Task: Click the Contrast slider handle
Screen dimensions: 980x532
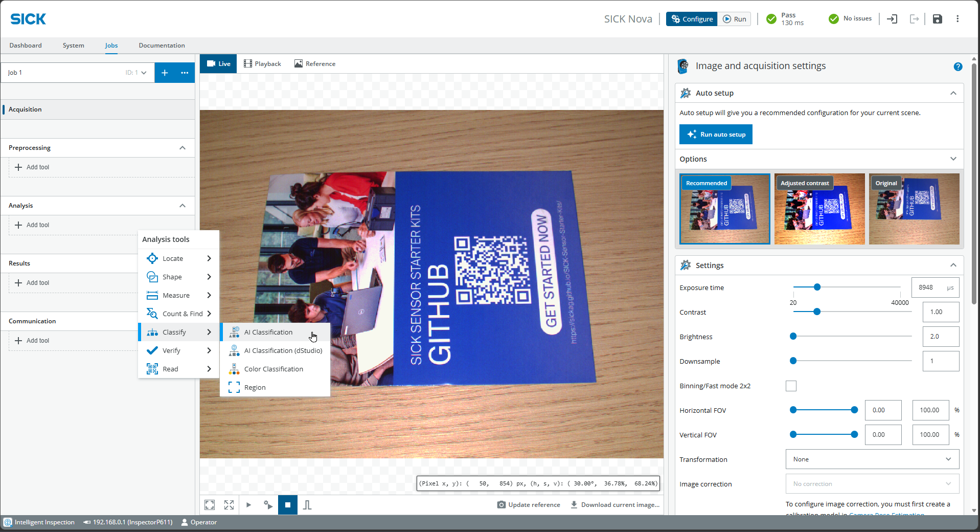Action: point(817,312)
